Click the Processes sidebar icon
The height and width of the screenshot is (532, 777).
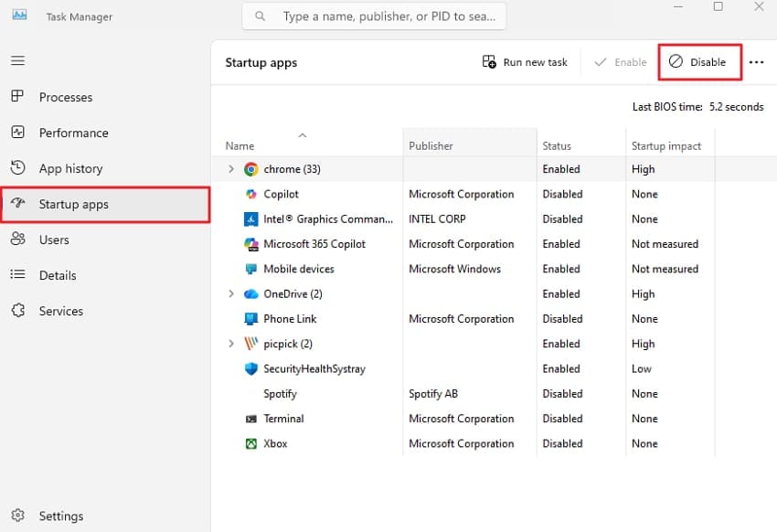17,96
